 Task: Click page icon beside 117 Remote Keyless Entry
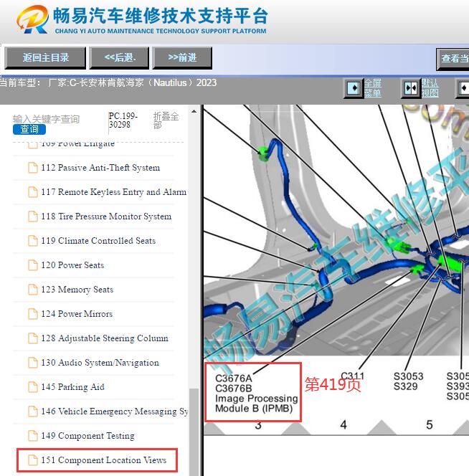point(33,192)
